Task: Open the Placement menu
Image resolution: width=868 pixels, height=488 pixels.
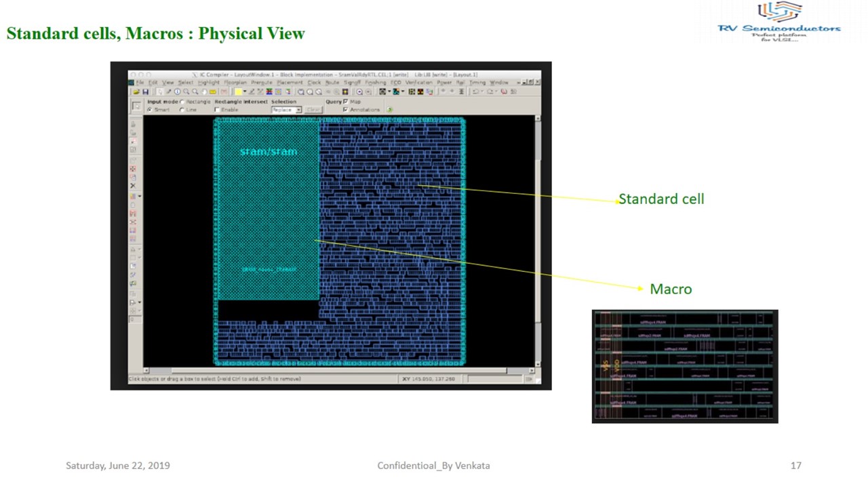Action: [x=290, y=83]
